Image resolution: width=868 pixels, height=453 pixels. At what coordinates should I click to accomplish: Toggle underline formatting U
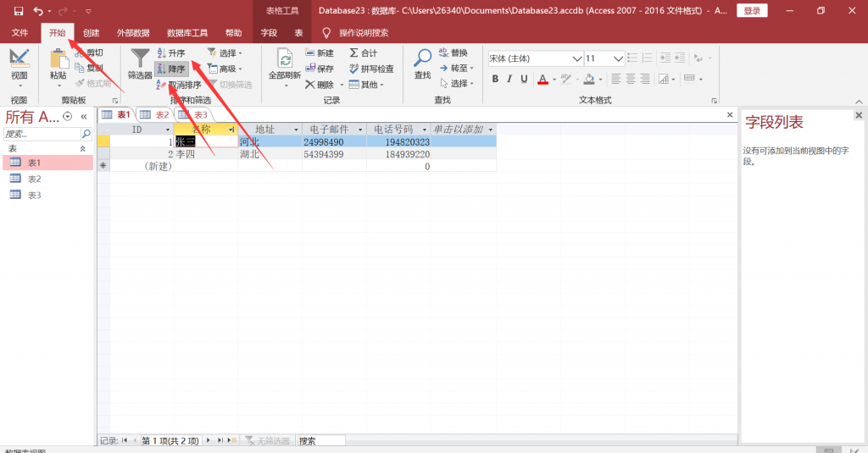pos(524,79)
